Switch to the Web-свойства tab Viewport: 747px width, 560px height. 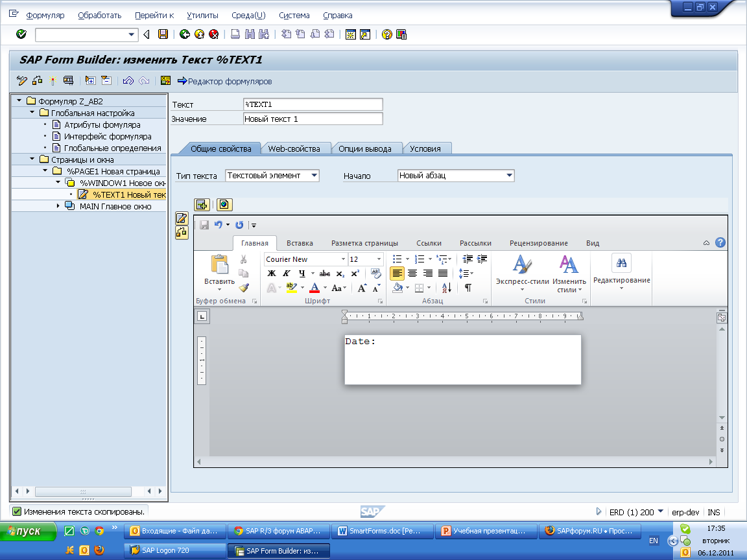tap(294, 148)
